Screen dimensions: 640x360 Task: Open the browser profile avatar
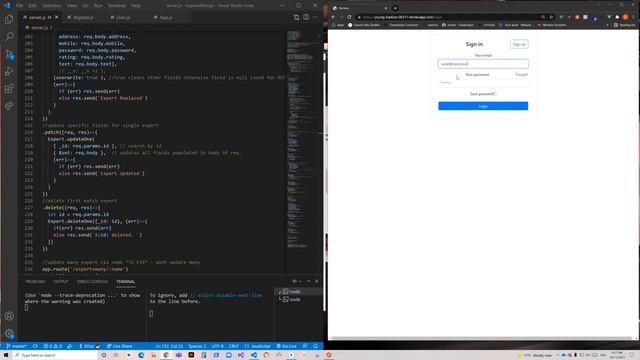click(x=625, y=17)
